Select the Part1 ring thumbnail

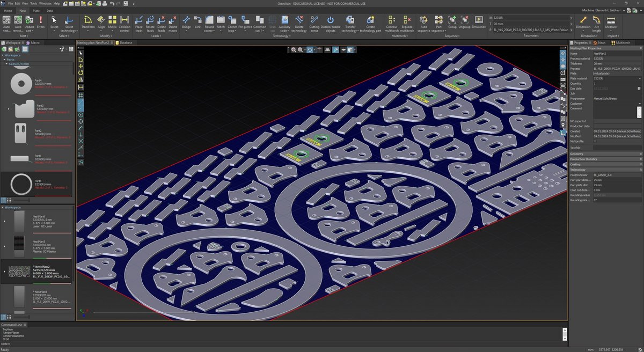21,185
